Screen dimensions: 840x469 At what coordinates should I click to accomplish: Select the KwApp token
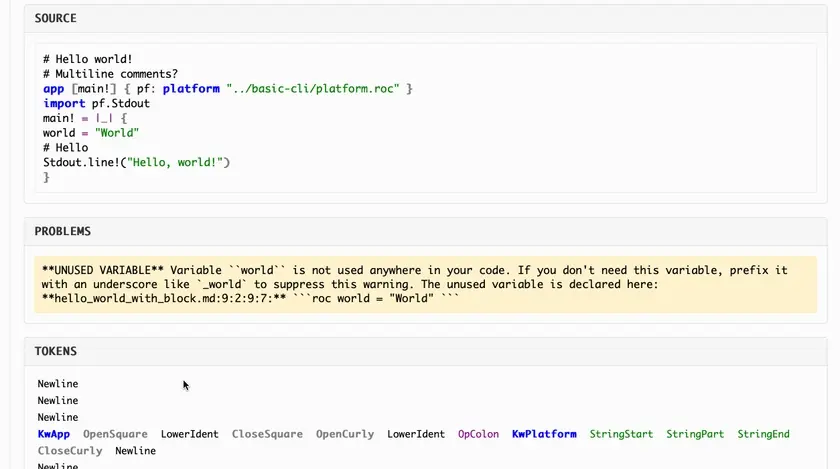pyautogui.click(x=54, y=434)
